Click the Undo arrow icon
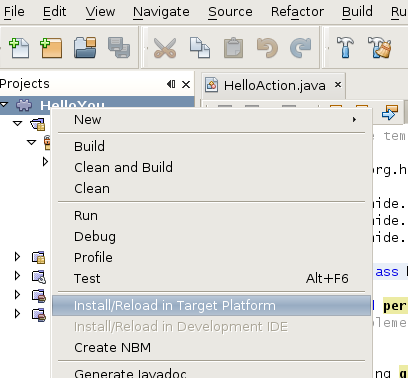This screenshot has width=408, height=378. pyautogui.click(x=267, y=48)
